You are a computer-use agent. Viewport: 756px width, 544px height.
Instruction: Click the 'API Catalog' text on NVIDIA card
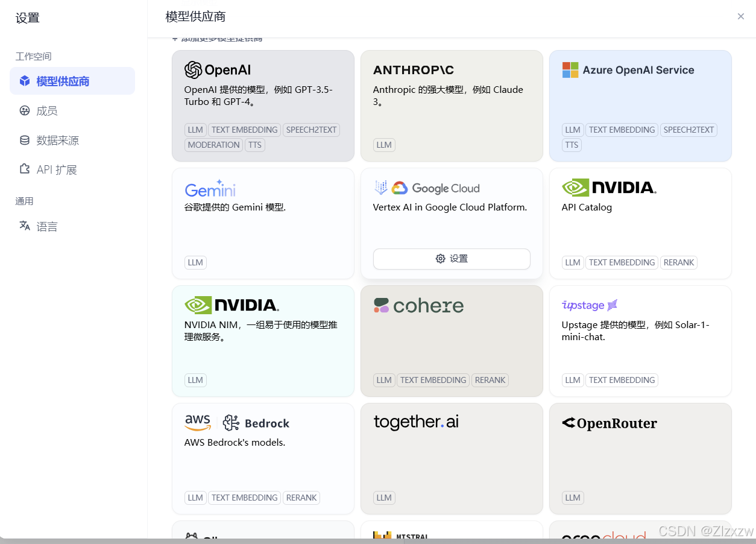tap(587, 207)
